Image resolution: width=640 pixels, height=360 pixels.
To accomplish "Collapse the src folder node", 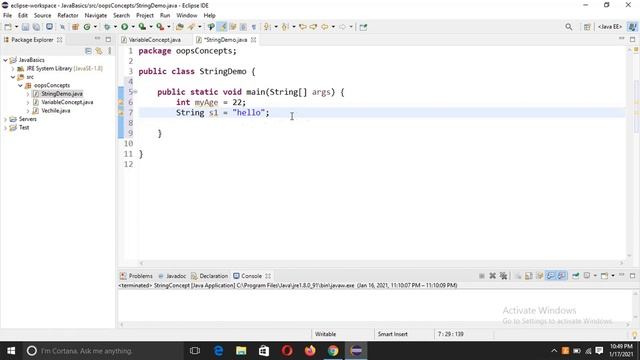I will pyautogui.click(x=13, y=77).
